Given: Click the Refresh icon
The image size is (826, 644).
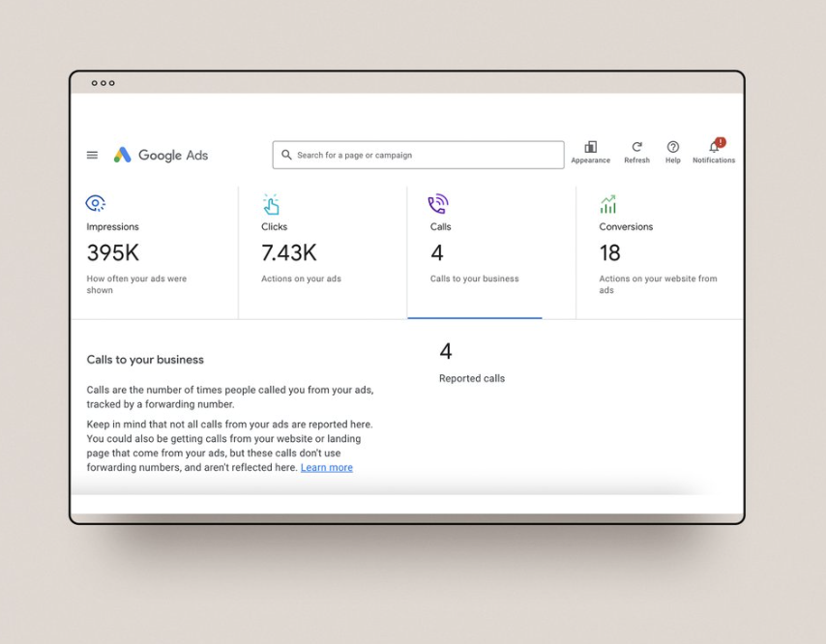Looking at the screenshot, I should point(636,147).
